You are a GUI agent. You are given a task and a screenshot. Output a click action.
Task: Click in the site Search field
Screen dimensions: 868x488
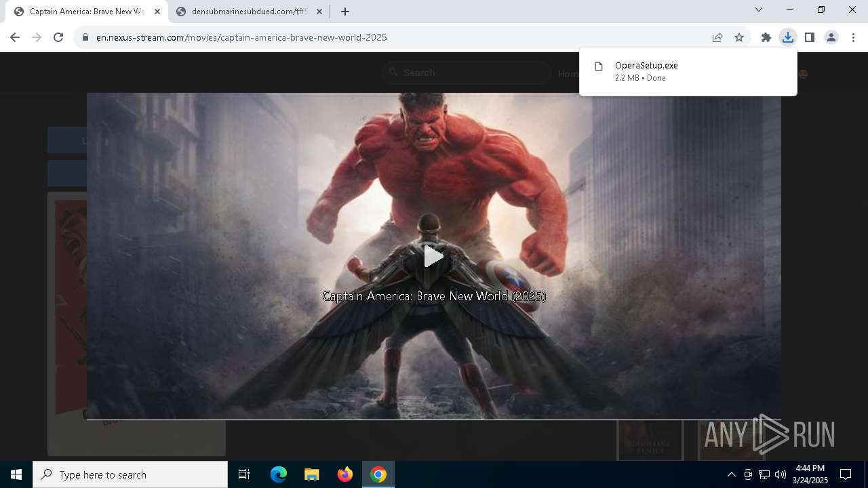point(467,73)
